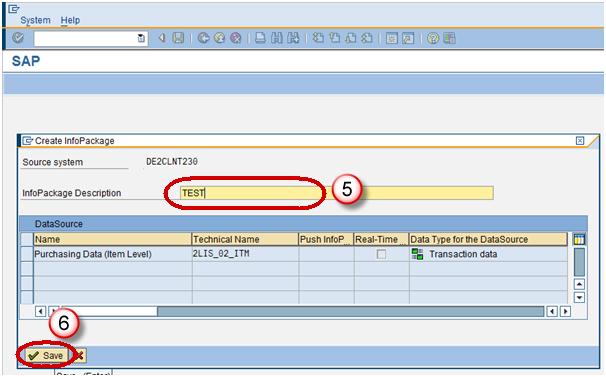Select the second empty row selector

(27, 283)
